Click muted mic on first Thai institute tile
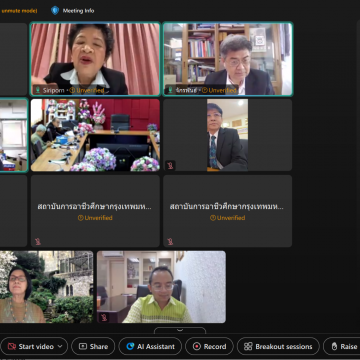 [x=38, y=242]
